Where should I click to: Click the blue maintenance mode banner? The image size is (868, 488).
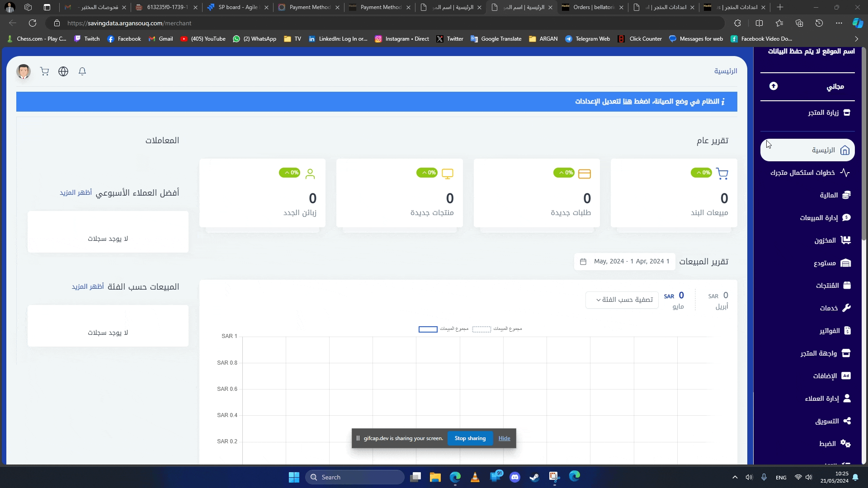pos(377,102)
